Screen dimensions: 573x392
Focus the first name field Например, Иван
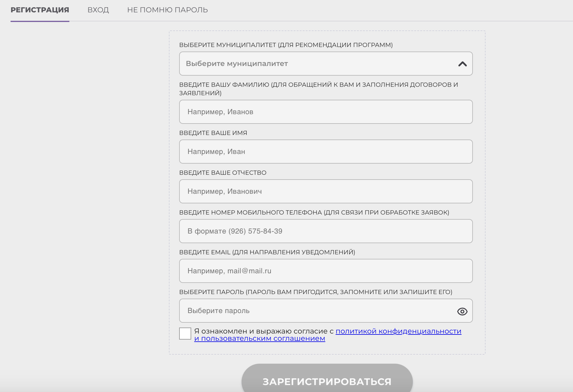tap(326, 152)
